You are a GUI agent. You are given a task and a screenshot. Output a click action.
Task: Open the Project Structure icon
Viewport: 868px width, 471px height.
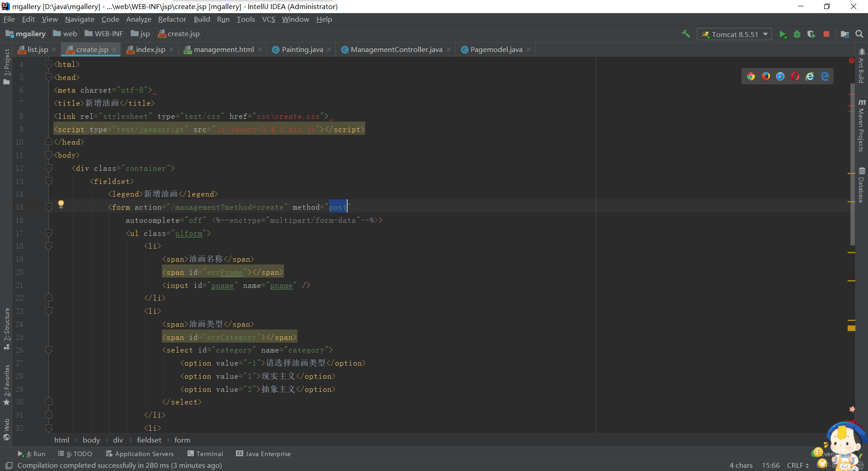click(844, 34)
